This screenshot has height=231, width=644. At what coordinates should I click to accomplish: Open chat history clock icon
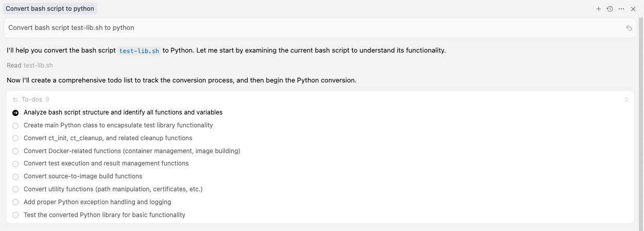tap(610, 9)
